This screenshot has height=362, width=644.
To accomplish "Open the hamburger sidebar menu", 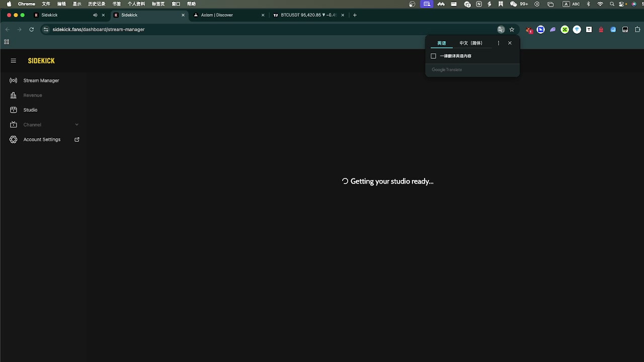I will coord(14,61).
